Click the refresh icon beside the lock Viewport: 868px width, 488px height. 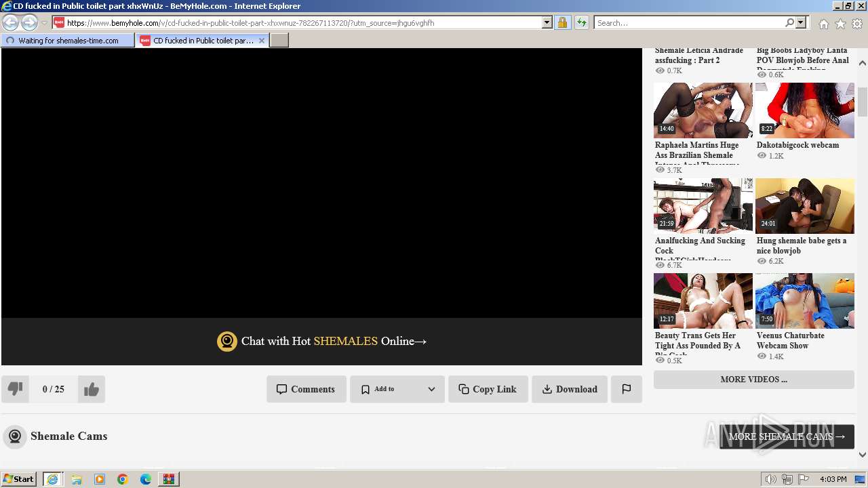click(x=581, y=22)
